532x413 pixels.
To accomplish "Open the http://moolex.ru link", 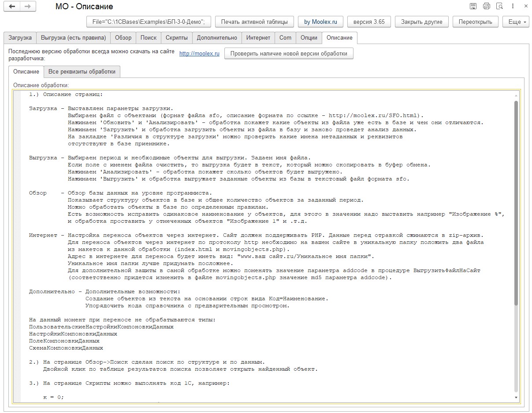I will [x=199, y=54].
